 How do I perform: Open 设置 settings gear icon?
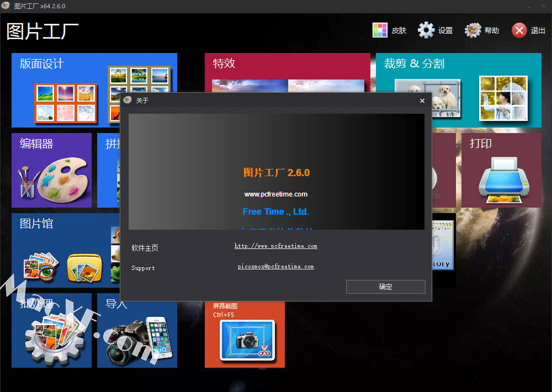tap(426, 30)
